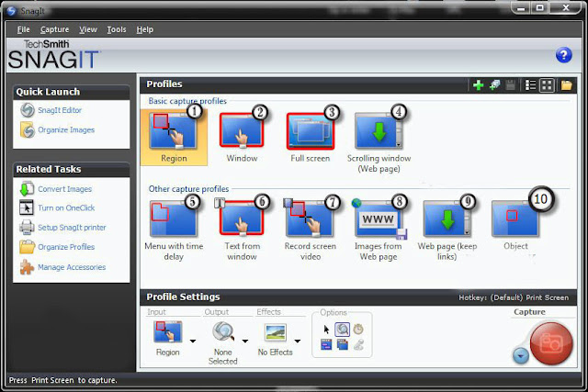
Task: Switch profiles to thumbnail grid view
Action: [547, 85]
